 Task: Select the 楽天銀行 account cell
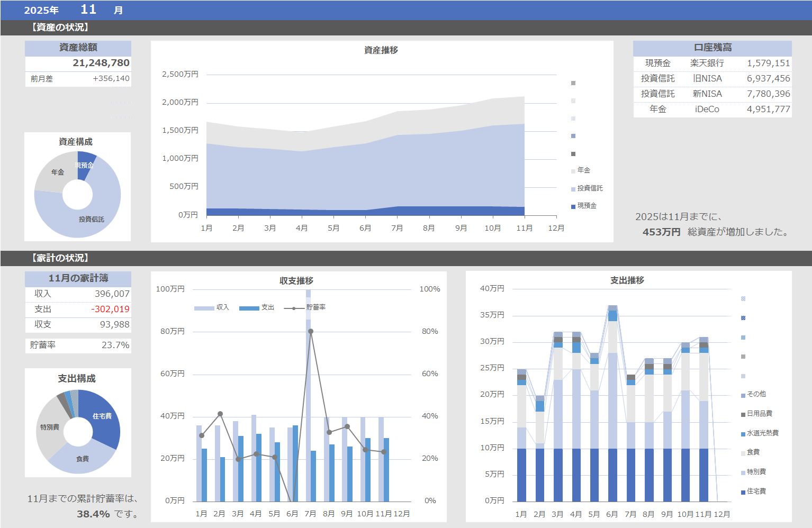tap(707, 63)
